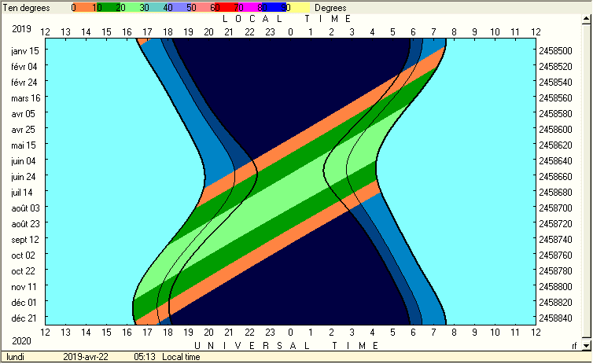Image resolution: width=593 pixels, height=364 pixels.
Task: Click the 'juin 24' date label
Action: click(24, 177)
